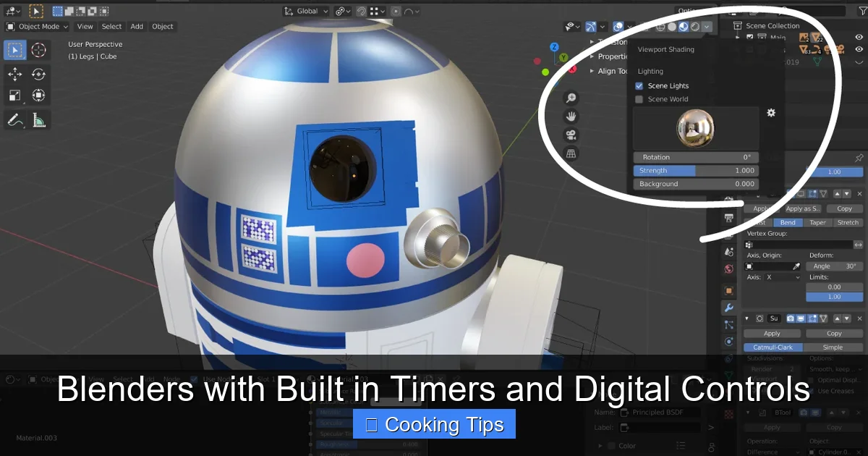Switch to Rendered viewport shading sphere
868x456 pixels.
(x=695, y=27)
